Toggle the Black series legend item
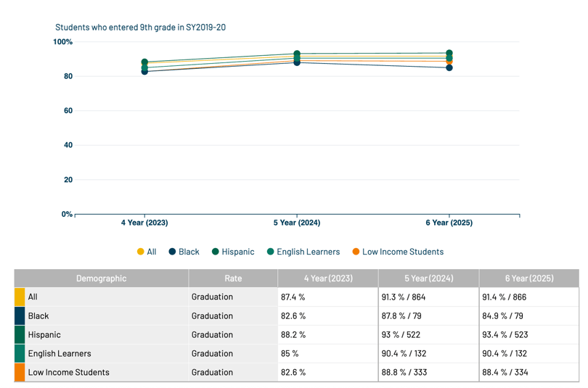 click(x=184, y=252)
